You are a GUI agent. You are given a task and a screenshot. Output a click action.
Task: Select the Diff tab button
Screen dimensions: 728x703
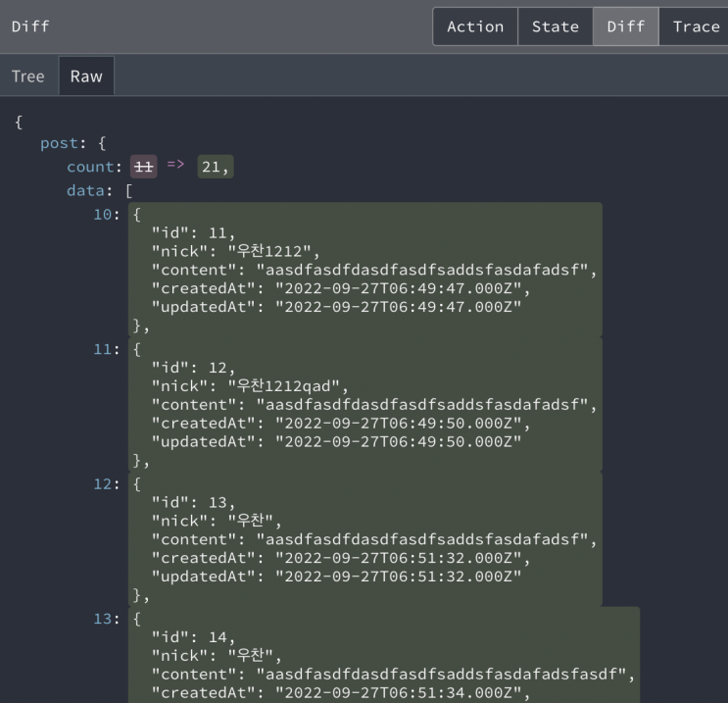click(x=625, y=26)
